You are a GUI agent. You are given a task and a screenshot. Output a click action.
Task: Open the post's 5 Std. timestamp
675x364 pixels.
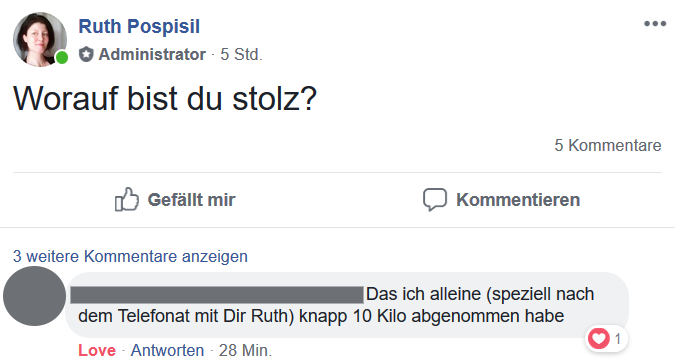pyautogui.click(x=241, y=55)
